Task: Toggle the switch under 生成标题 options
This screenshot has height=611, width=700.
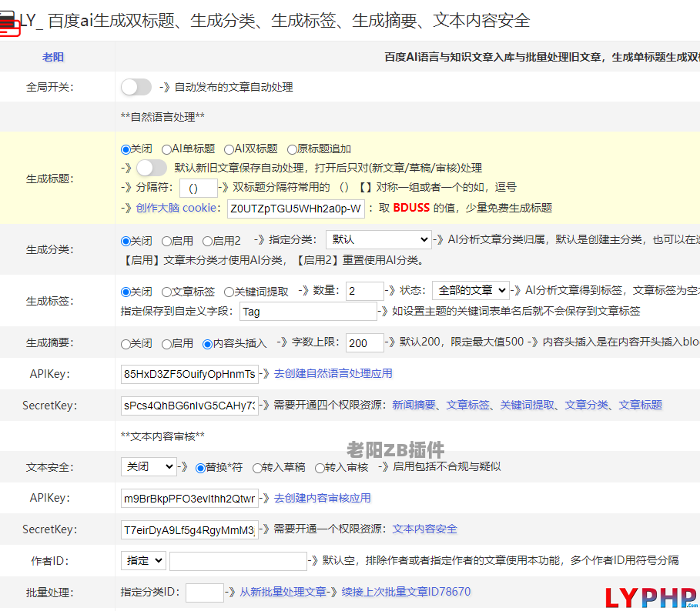Action: 152,168
